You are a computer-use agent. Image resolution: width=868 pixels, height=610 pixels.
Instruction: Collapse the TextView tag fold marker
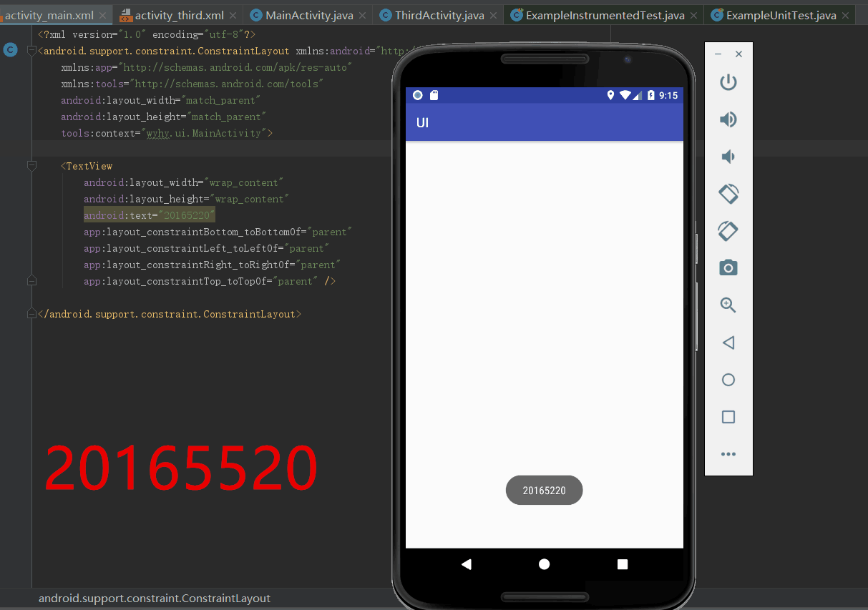[31, 166]
